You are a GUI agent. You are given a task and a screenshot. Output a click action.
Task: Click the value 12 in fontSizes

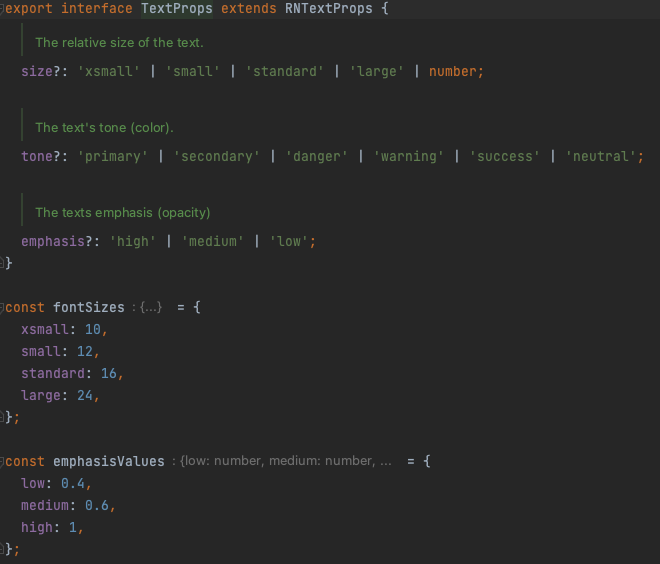85,351
